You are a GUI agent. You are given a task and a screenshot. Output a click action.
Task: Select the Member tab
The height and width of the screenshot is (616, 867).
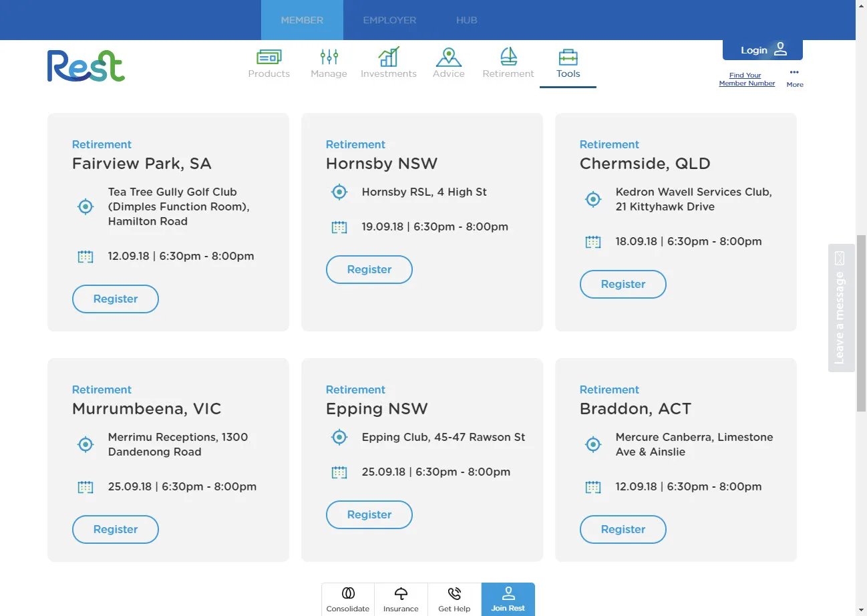click(302, 20)
